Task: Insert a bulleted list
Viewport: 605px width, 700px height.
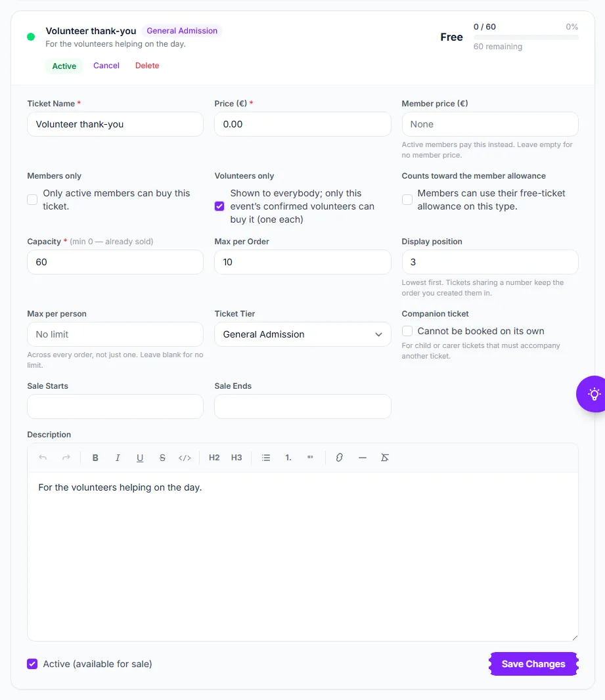Action: click(266, 458)
